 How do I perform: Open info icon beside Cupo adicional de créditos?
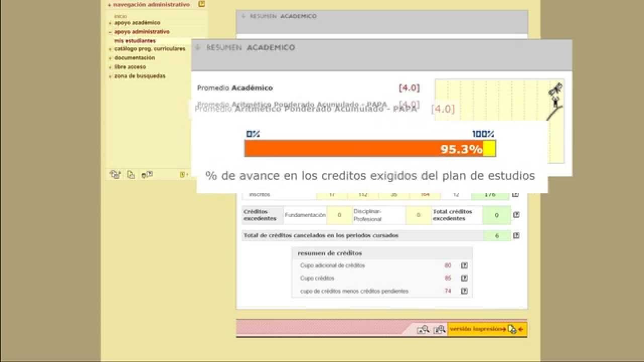[x=464, y=265]
